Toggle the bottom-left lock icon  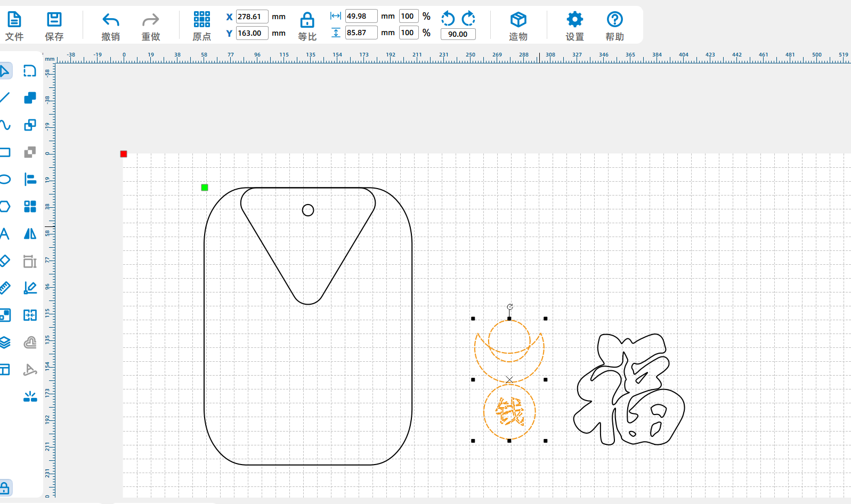click(5, 488)
